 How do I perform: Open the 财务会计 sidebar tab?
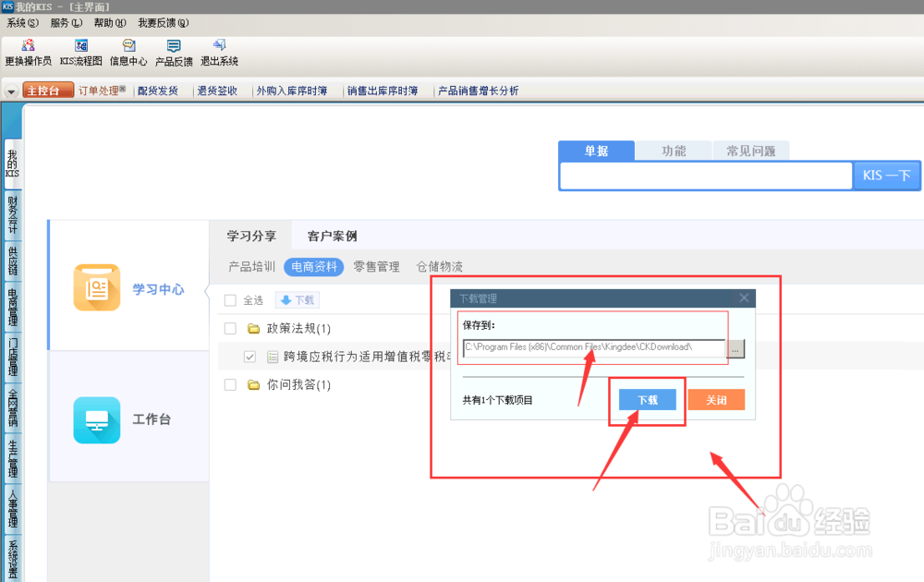pos(12,215)
